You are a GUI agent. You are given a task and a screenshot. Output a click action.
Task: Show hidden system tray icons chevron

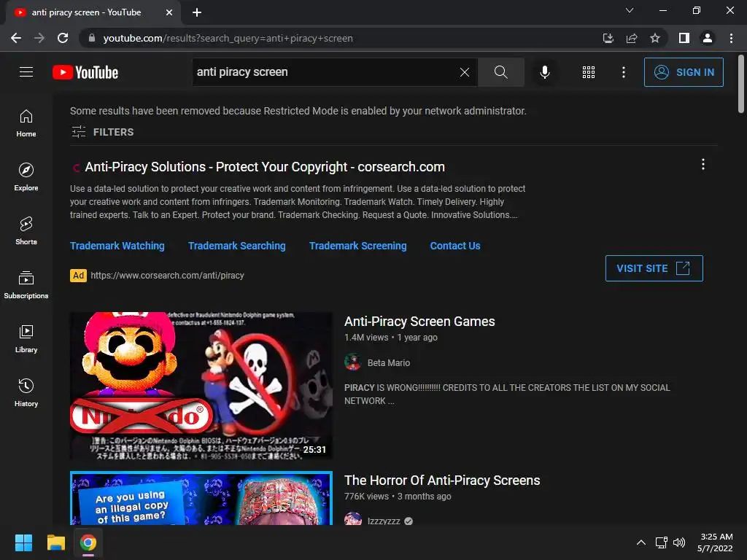tap(641, 542)
